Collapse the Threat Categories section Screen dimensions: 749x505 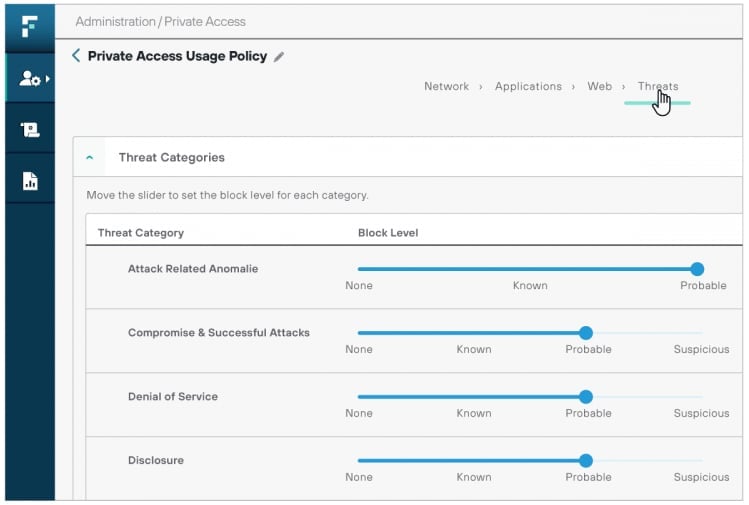click(x=89, y=157)
